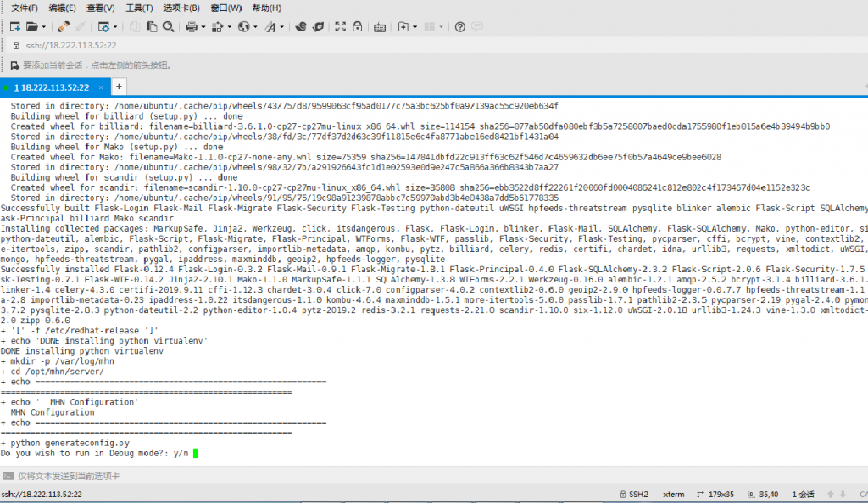This screenshot has width=868, height=503.
Task: Click the Paste clipboard icon
Action: point(153,26)
